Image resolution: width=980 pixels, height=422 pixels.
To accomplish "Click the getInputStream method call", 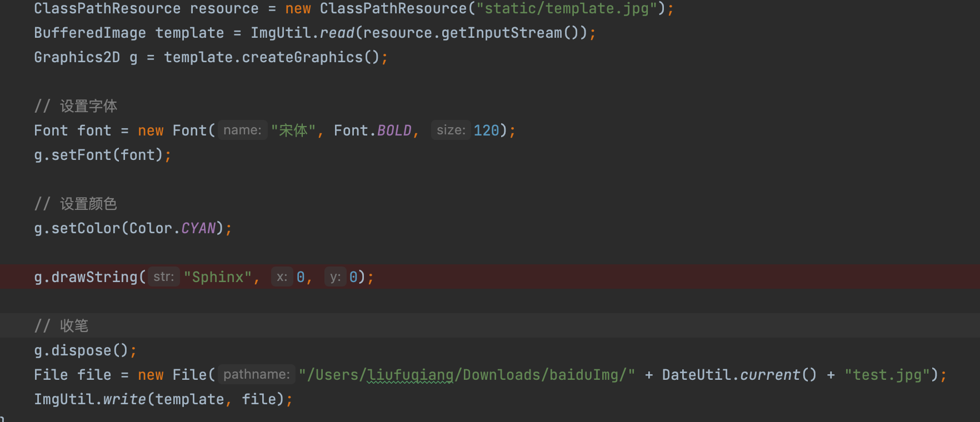I will [502, 33].
